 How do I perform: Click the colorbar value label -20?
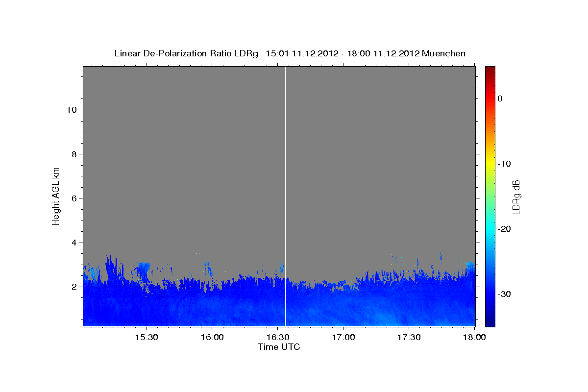click(x=504, y=229)
